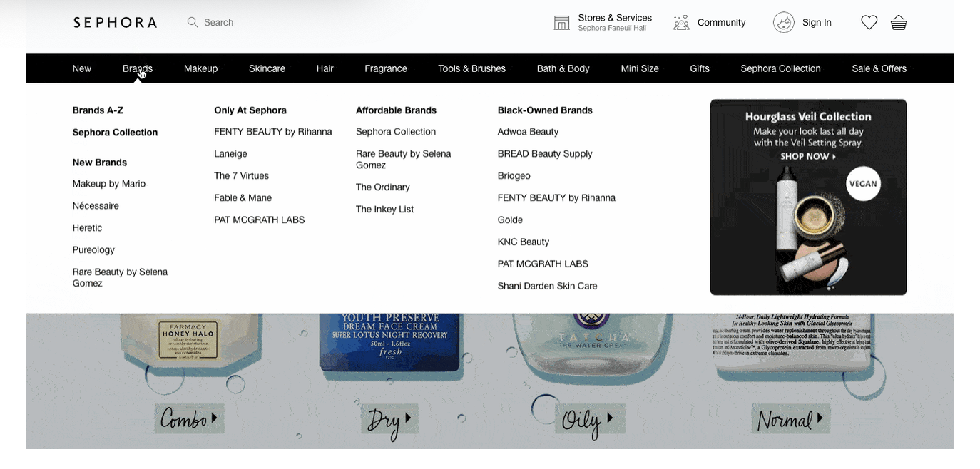The height and width of the screenshot is (469, 980).
Task: Click the search magnifier icon
Action: pos(193,22)
